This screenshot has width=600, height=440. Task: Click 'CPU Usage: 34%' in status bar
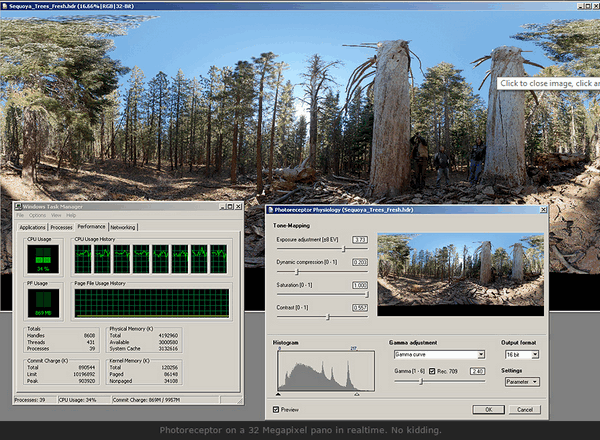pyautogui.click(x=77, y=400)
